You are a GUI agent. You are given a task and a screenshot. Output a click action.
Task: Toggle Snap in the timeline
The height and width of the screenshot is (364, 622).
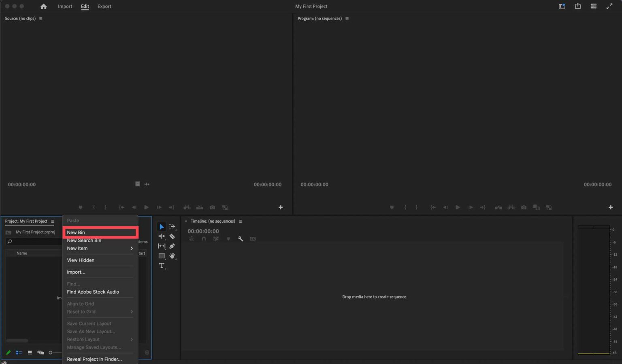[x=204, y=238]
